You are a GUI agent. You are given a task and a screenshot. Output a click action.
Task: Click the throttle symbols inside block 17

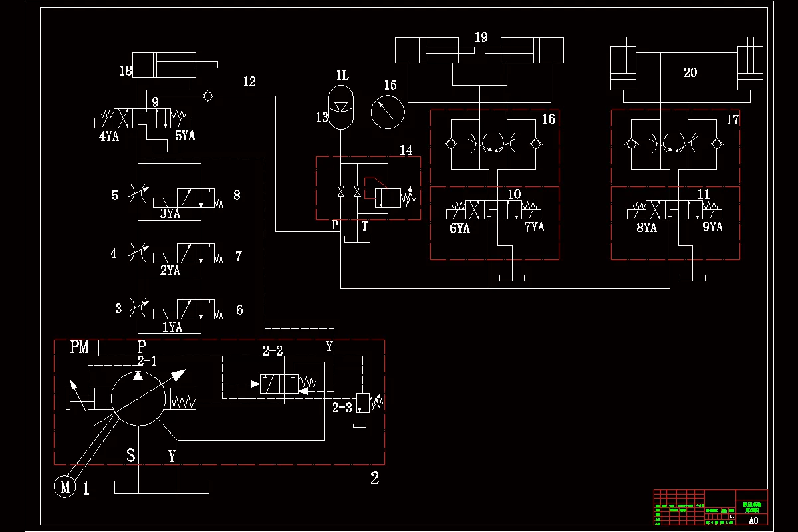click(x=675, y=144)
